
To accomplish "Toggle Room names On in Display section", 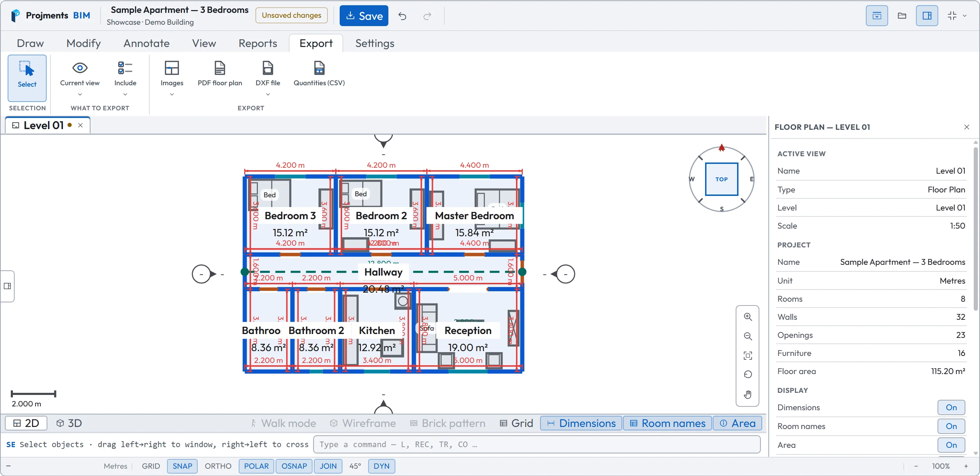I will (951, 426).
